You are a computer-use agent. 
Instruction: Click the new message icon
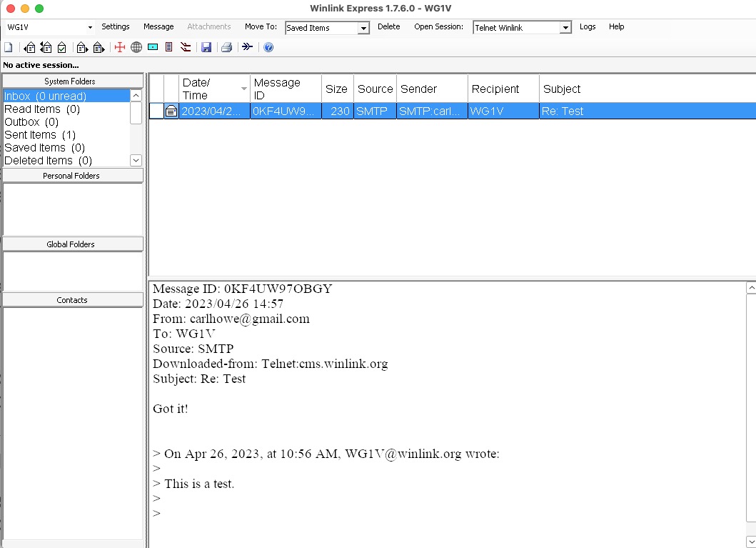[x=9, y=48]
